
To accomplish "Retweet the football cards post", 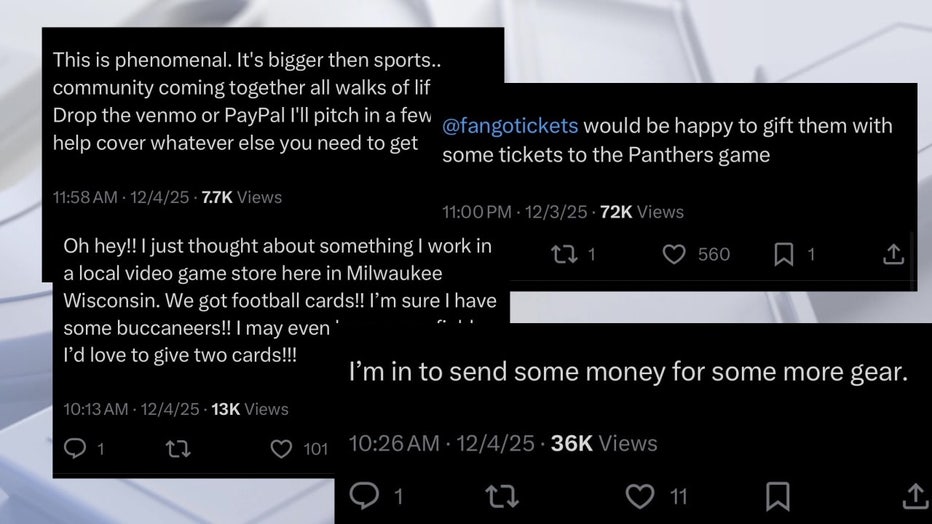I will tap(179, 449).
